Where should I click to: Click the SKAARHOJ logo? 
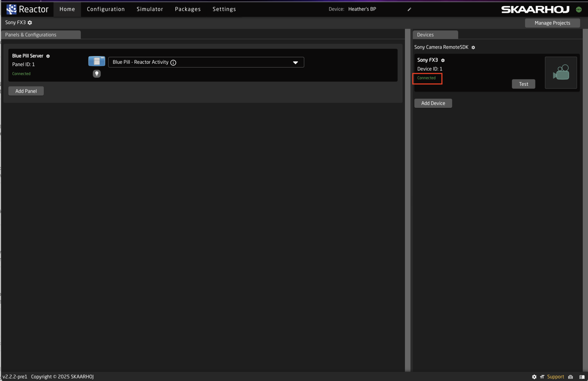(x=535, y=9)
